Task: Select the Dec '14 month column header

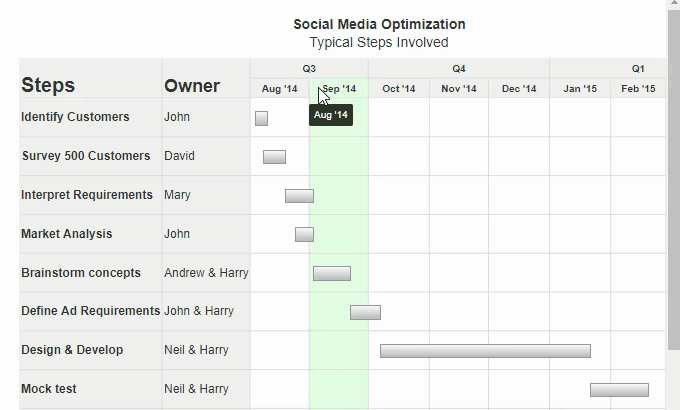Action: 519,89
